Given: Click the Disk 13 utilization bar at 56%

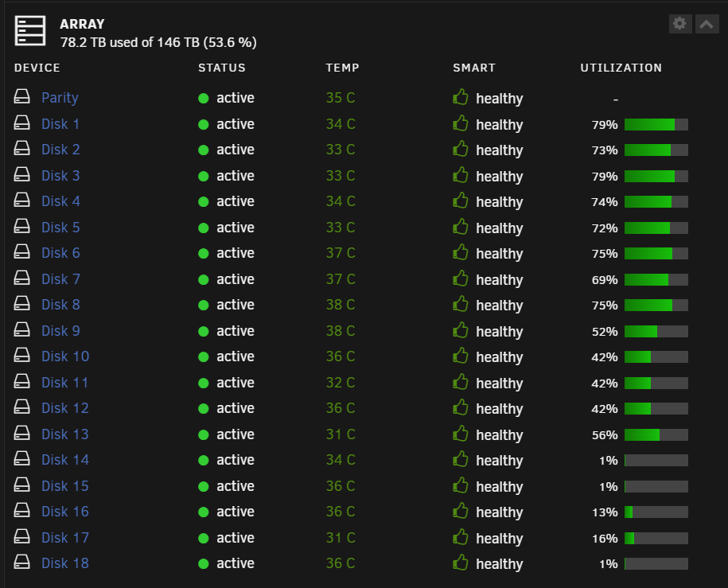Looking at the screenshot, I should coord(656,434).
